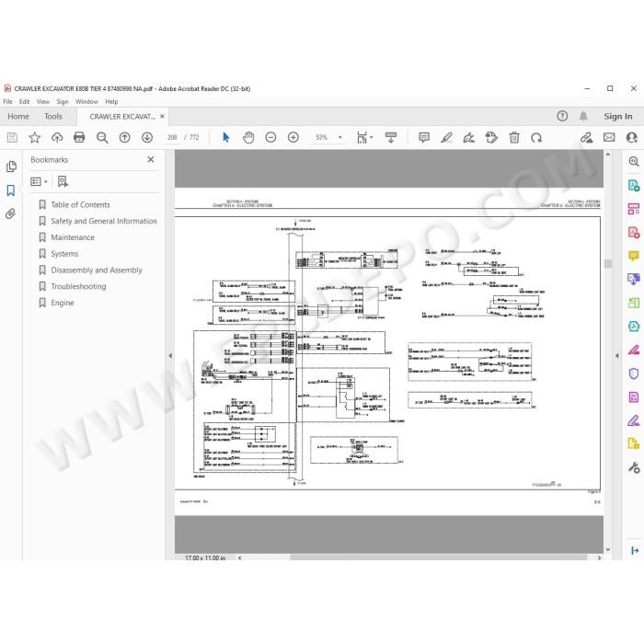Viewport: 644px width, 644px height.
Task: Add a new bookmark icon
Action: [63, 181]
